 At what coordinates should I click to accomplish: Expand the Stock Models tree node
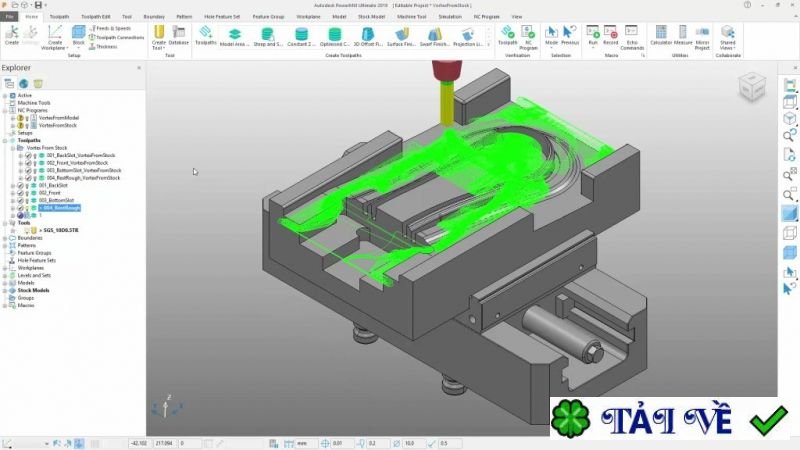coord(5,290)
